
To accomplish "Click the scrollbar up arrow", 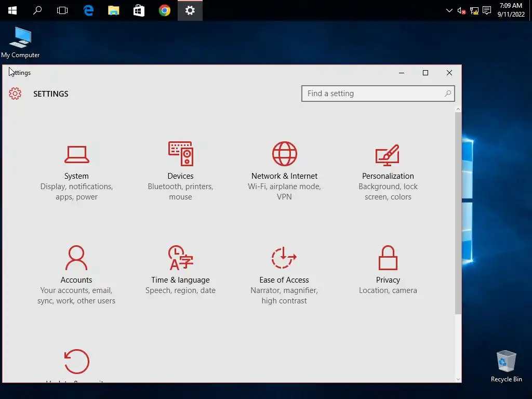I will (458, 109).
